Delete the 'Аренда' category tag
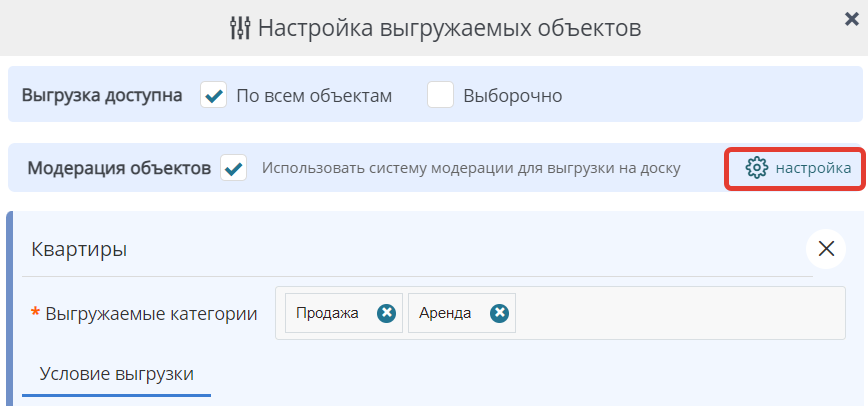This screenshot has height=406, width=868. 500,313
